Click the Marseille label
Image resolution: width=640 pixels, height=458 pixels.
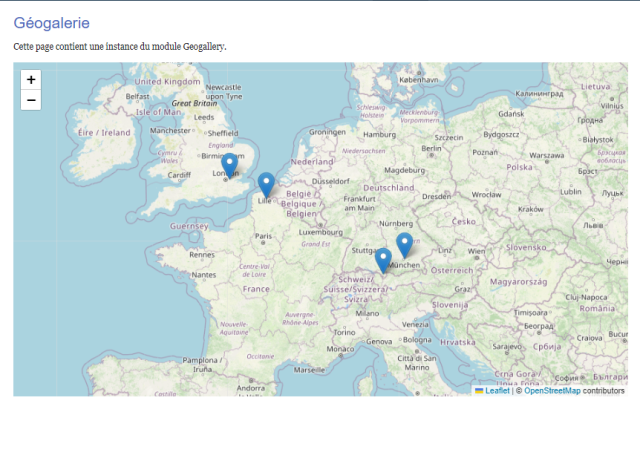[309, 370]
